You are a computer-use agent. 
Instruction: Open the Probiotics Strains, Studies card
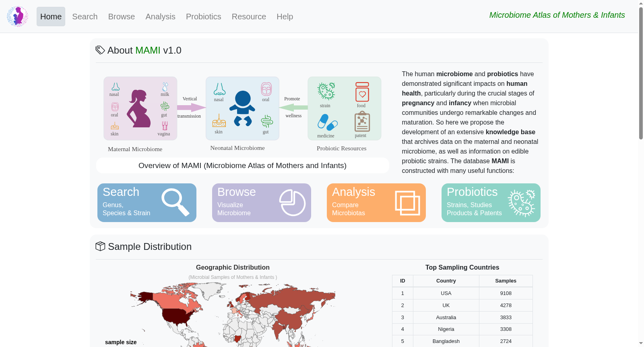tap(491, 203)
